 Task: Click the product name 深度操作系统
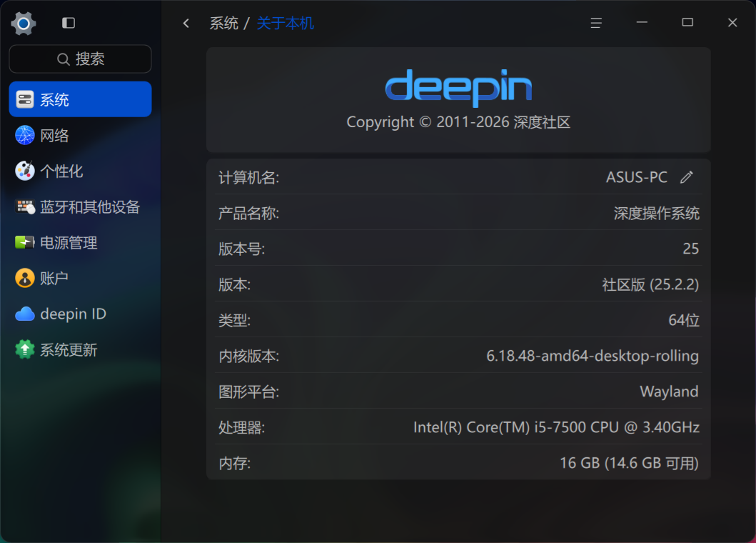pyautogui.click(x=656, y=213)
